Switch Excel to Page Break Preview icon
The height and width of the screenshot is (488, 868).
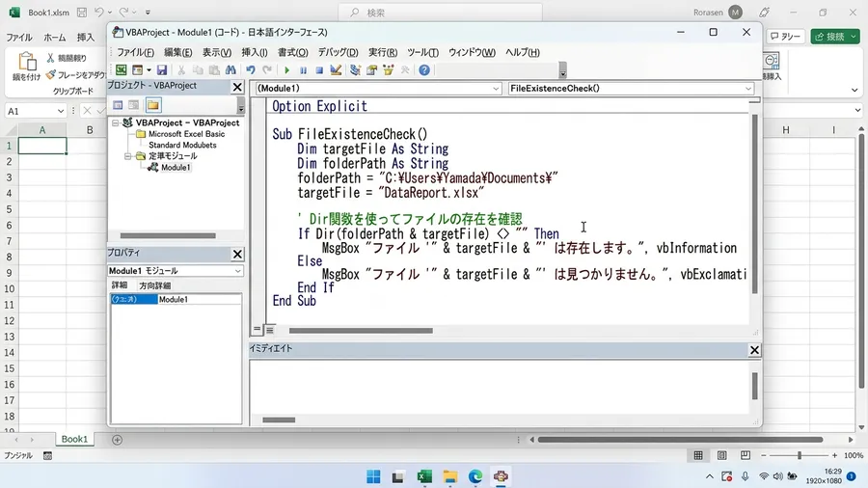pyautogui.click(x=746, y=455)
